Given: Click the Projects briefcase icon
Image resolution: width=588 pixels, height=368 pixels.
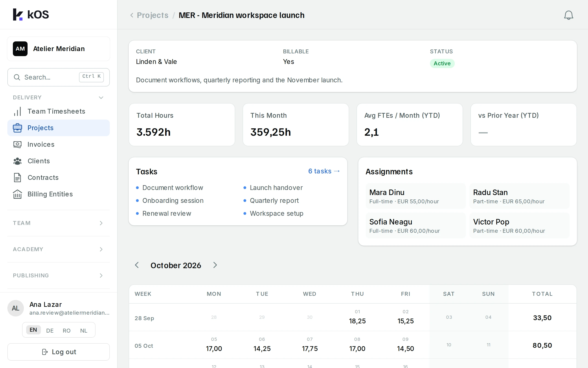Looking at the screenshot, I should point(17,128).
